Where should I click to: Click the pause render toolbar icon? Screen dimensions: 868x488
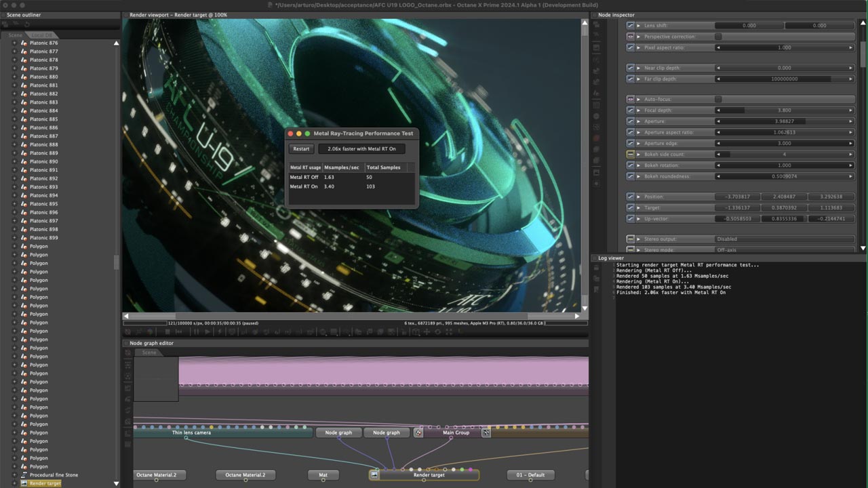click(x=197, y=332)
